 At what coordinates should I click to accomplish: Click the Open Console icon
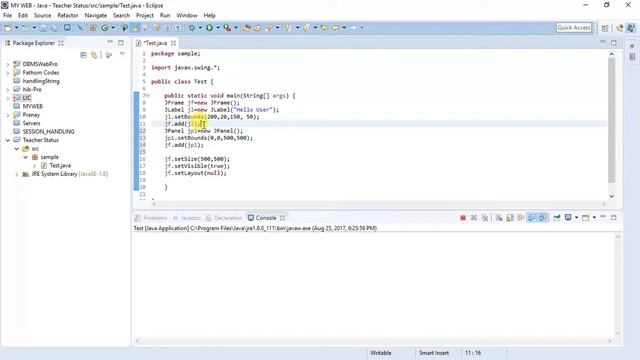click(x=586, y=218)
